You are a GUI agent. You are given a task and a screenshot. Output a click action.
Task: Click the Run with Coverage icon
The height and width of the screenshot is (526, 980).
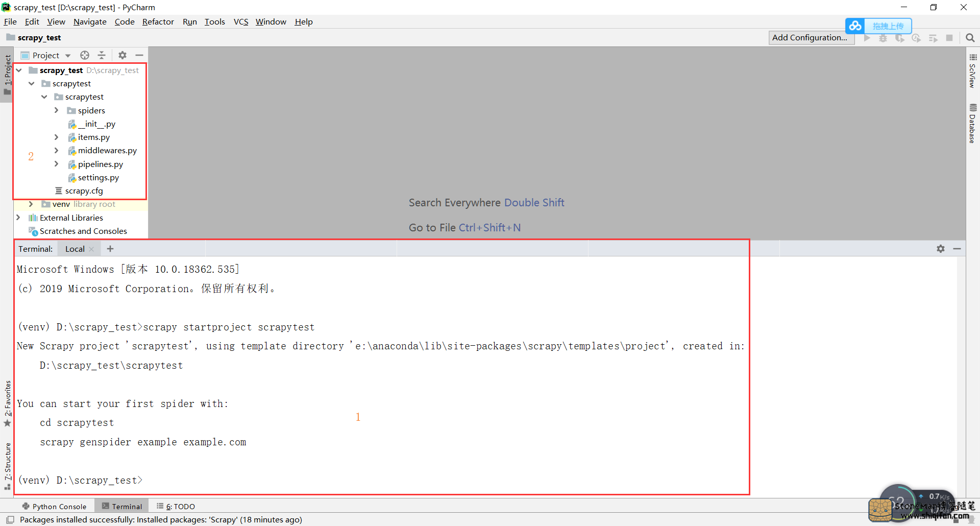900,38
